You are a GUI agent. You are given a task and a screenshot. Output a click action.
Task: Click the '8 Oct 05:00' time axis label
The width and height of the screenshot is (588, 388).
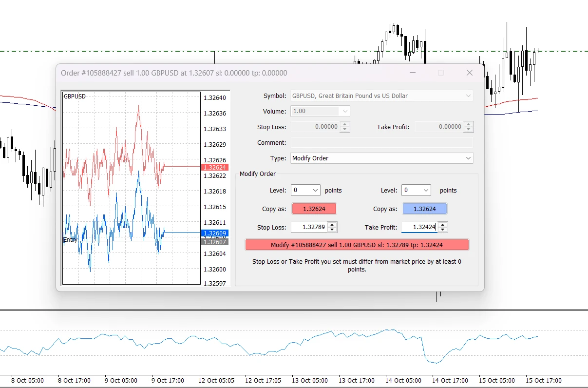[27, 381]
